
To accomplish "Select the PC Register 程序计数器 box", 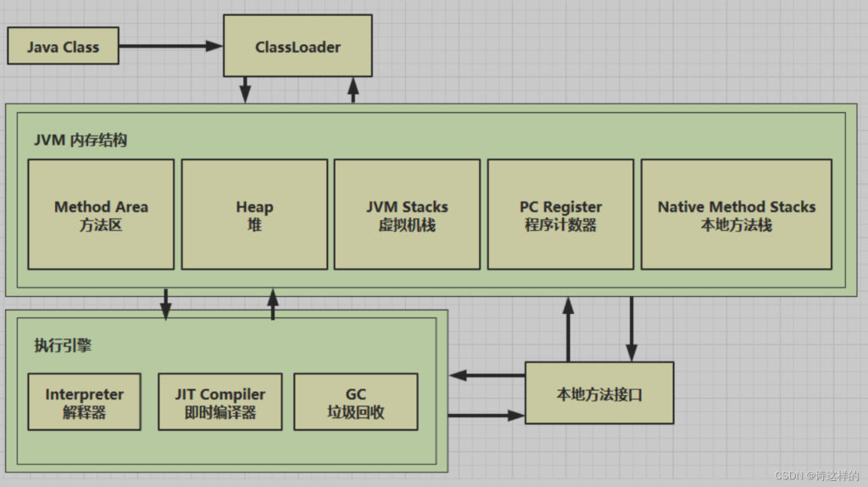I will 561,215.
